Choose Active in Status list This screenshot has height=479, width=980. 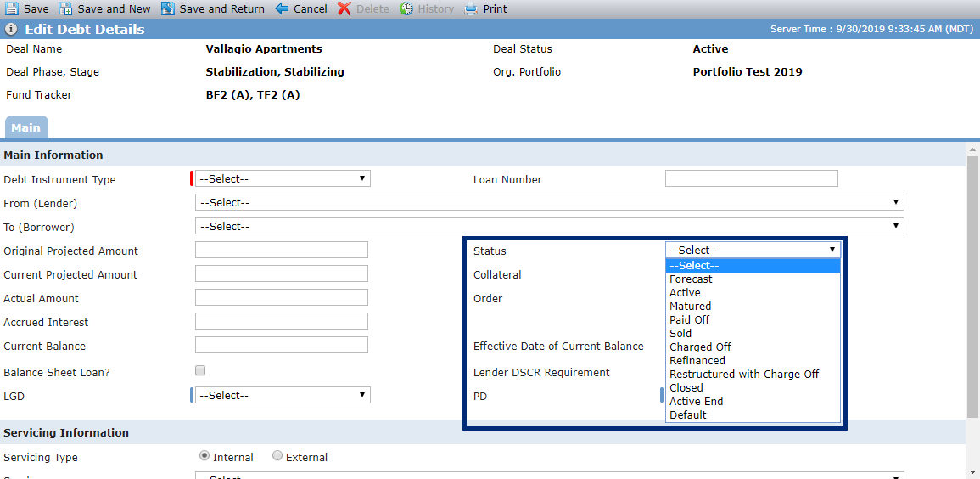click(753, 293)
